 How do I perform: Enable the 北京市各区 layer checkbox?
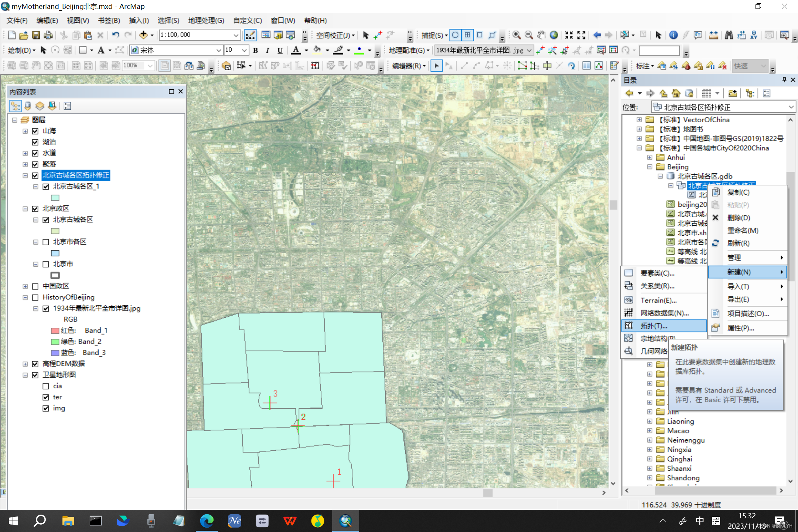[46, 242]
